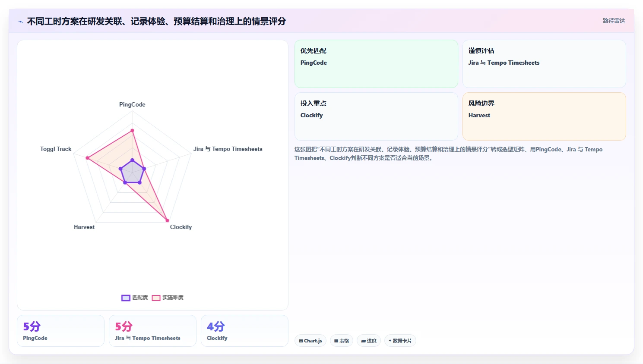The width and height of the screenshot is (643, 364).
Task: Click the 表格 tag chip
Action: point(342,341)
